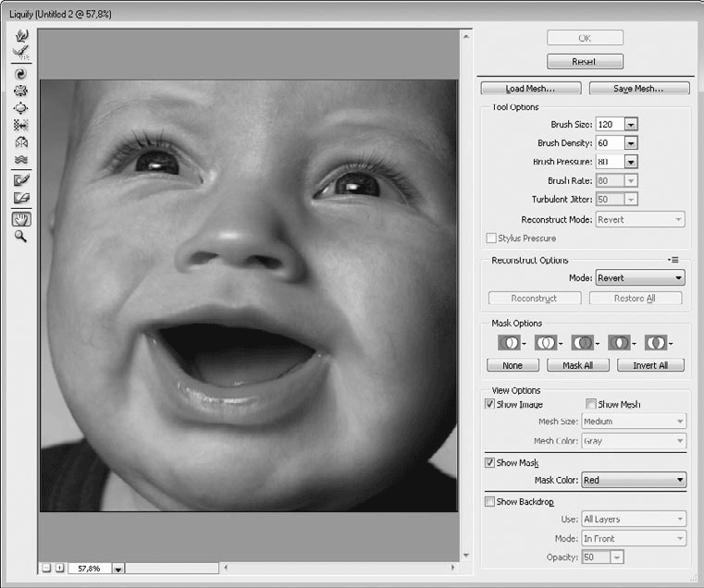Uncheck the Show Image checkbox
The width and height of the screenshot is (704, 588).
pos(489,404)
